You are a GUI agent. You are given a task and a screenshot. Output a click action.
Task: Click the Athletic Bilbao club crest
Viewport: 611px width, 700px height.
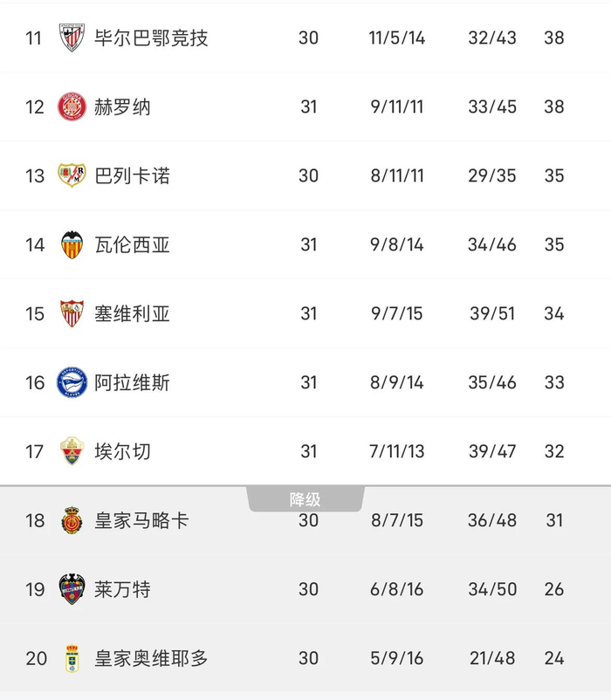coord(72,38)
